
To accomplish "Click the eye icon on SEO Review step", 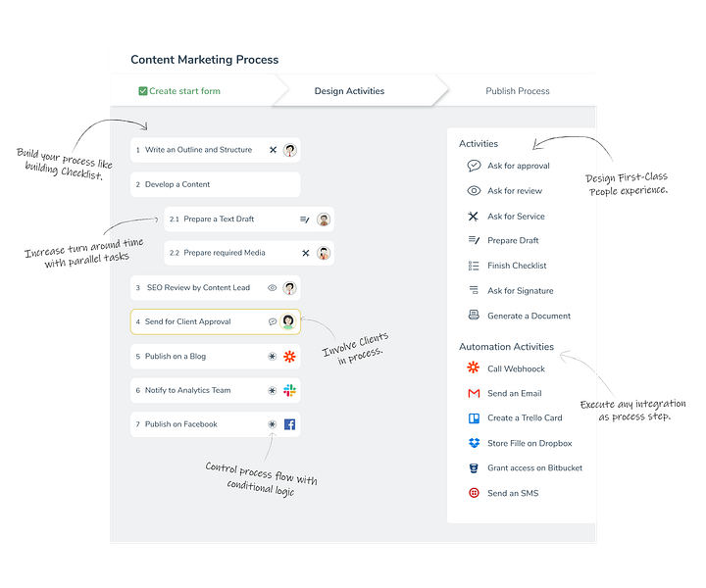I will coord(272,288).
